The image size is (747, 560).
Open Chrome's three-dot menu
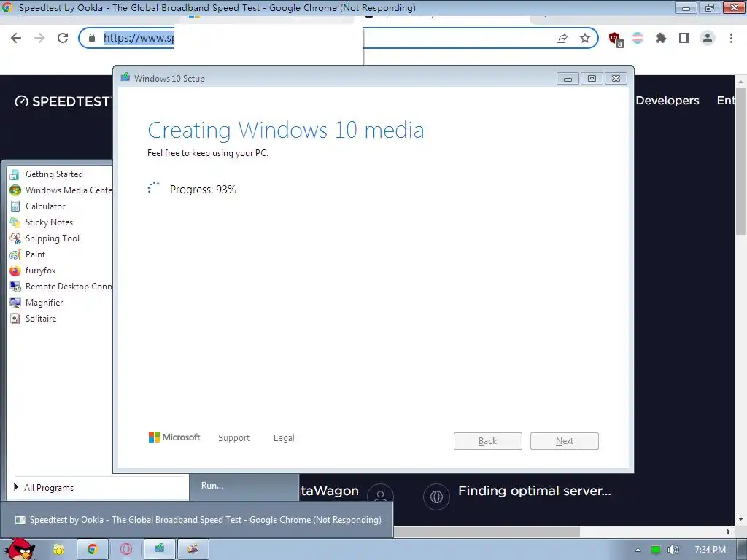731,38
